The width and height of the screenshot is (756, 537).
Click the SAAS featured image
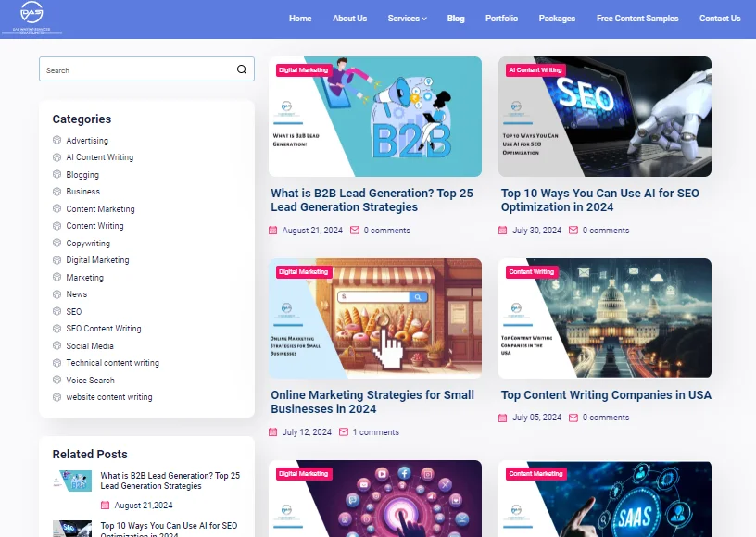(x=605, y=499)
